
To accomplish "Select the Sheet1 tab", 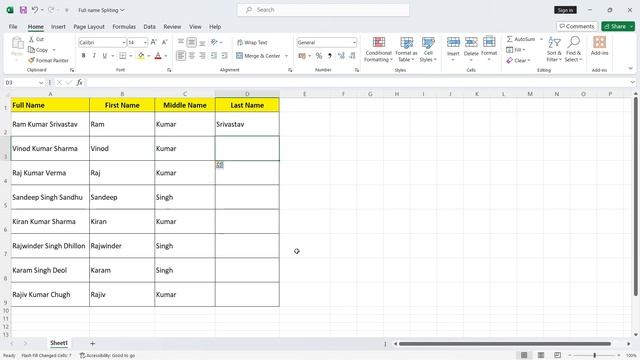I will click(59, 343).
